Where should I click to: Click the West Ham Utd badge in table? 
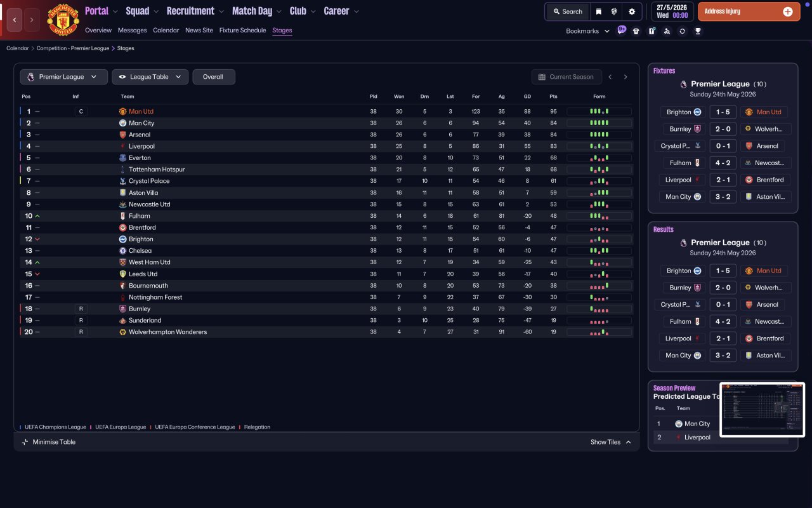click(123, 262)
